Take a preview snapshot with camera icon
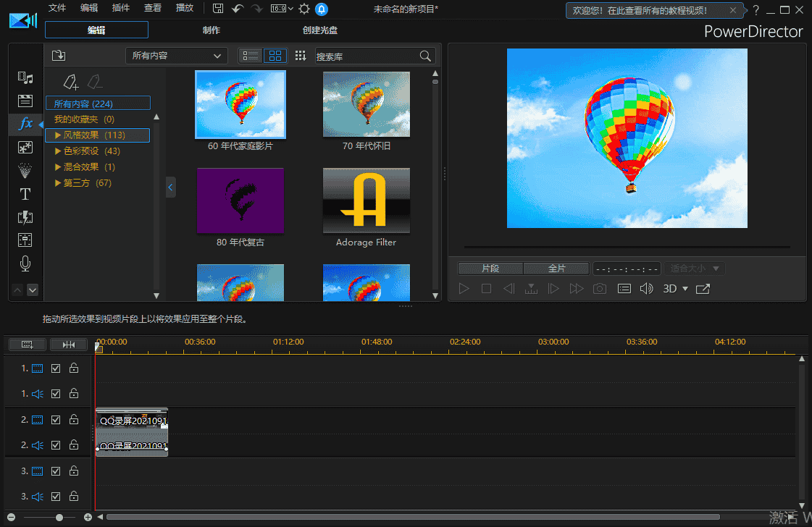 tap(599, 289)
